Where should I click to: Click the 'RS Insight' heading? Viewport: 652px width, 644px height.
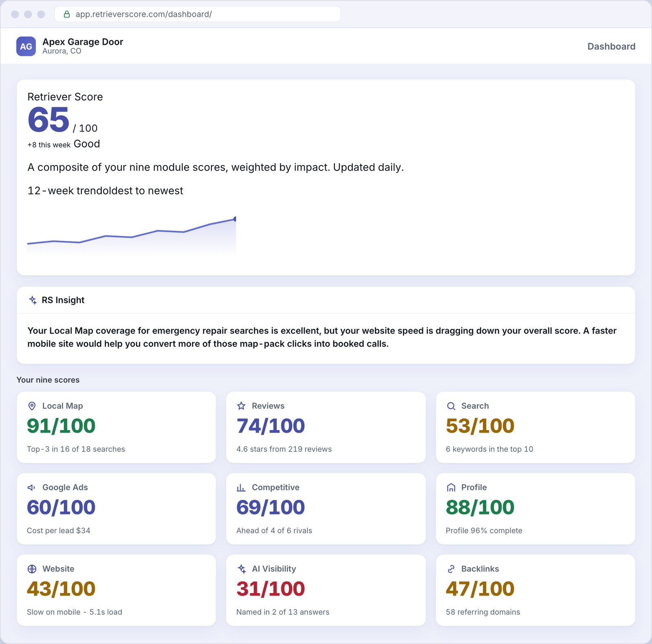[63, 300]
